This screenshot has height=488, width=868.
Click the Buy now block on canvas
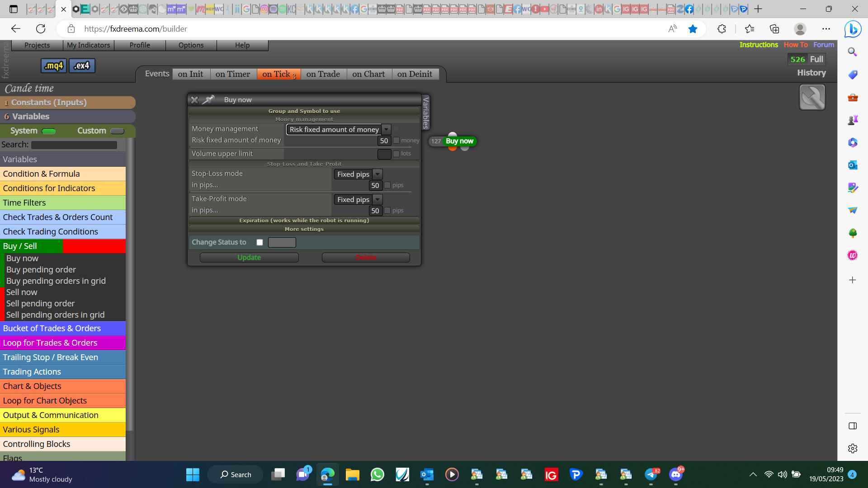(x=459, y=141)
